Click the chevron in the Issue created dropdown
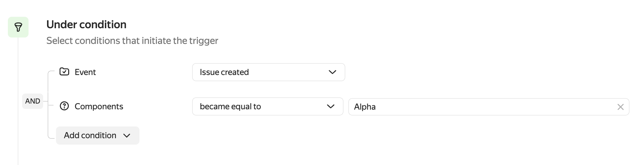644x165 pixels. point(332,72)
